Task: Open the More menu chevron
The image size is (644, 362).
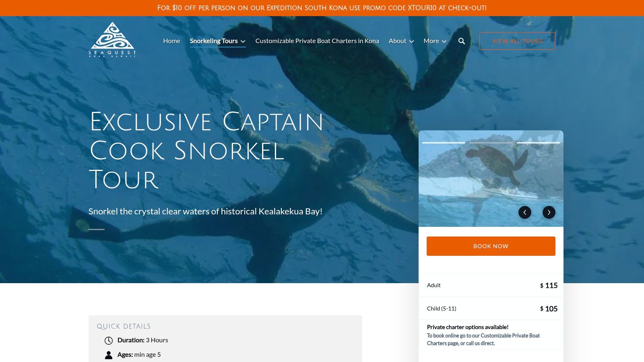Action: point(444,41)
